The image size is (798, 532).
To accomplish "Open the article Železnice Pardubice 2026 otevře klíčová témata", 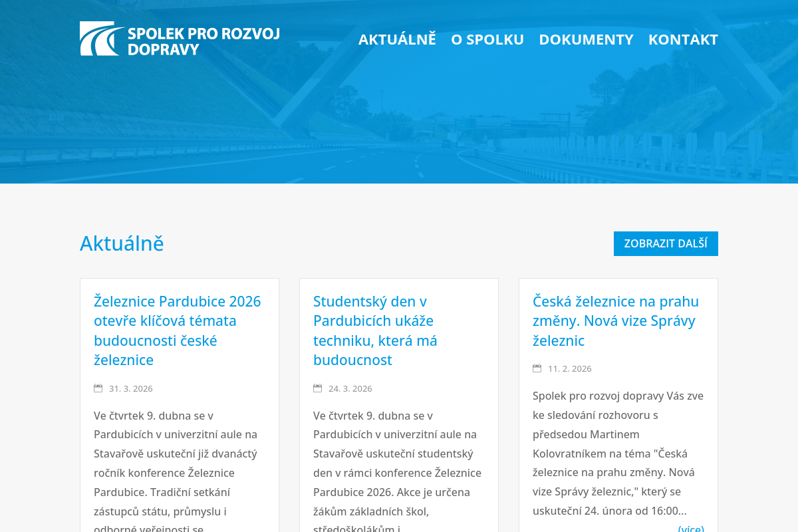I will 178,331.
